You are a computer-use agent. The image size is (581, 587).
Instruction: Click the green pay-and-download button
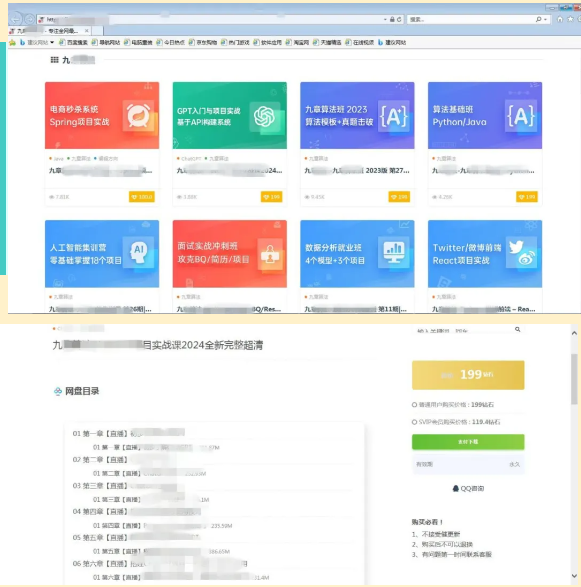[x=468, y=442]
